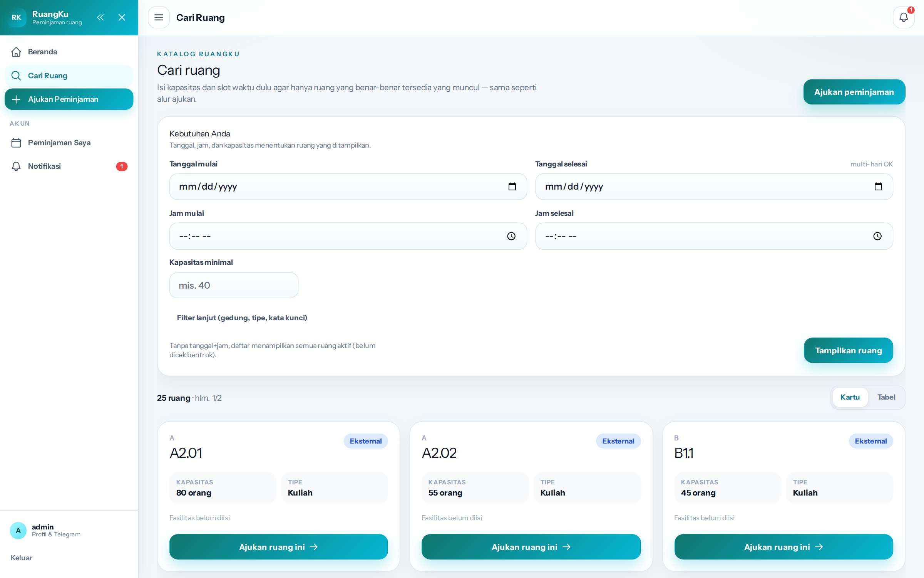The height and width of the screenshot is (578, 924).
Task: Click Tampilkan ruang button
Action: point(848,350)
